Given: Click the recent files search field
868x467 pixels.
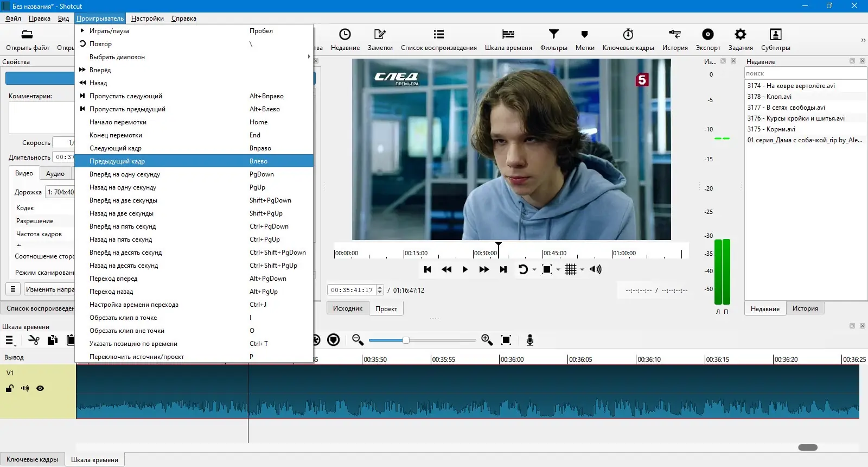Looking at the screenshot, I should pos(805,73).
